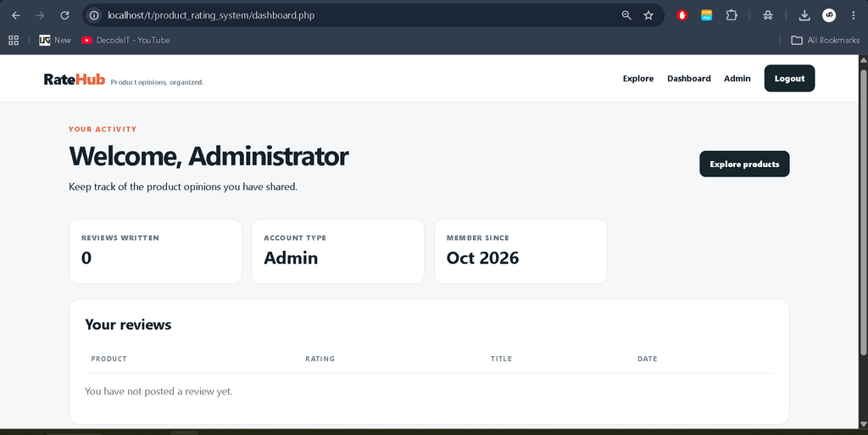
Task: Click the Logout button
Action: tap(789, 79)
